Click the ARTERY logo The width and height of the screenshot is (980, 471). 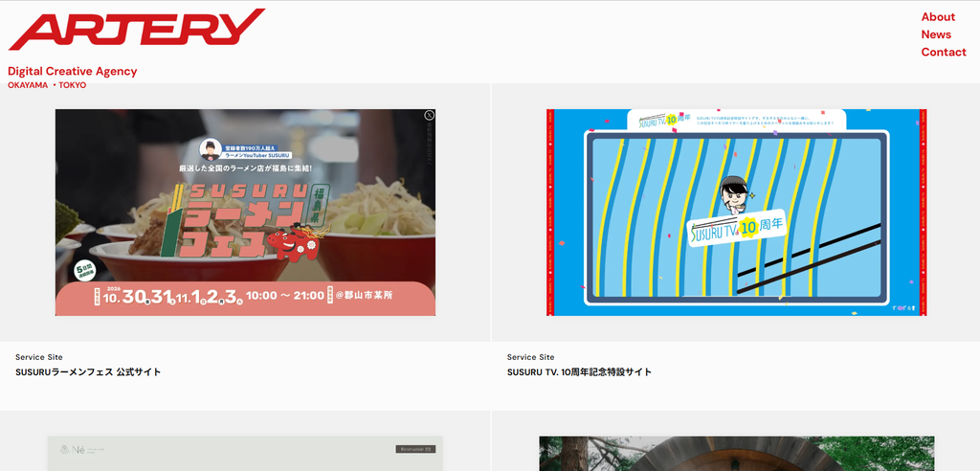point(137,29)
